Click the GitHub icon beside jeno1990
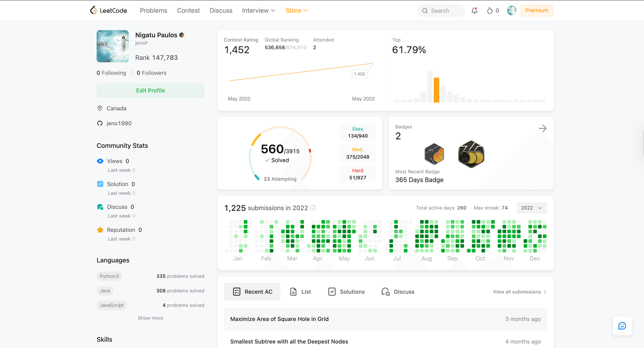 tap(100, 123)
